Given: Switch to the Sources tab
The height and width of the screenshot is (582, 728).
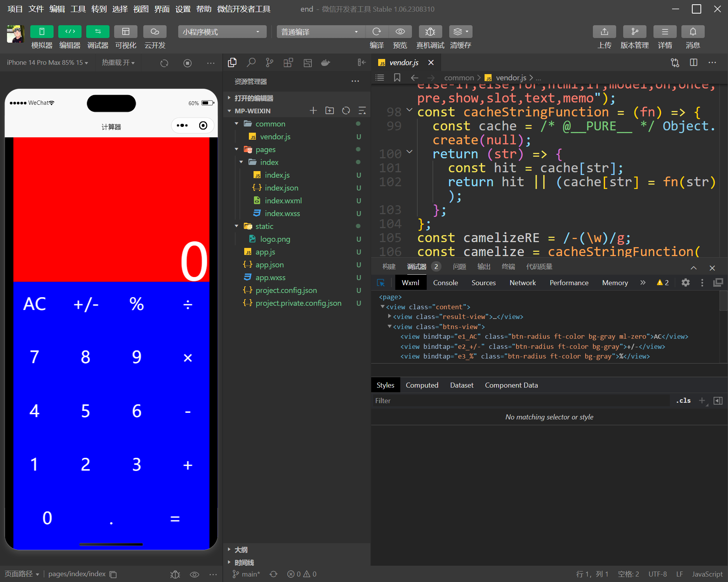Looking at the screenshot, I should [483, 283].
